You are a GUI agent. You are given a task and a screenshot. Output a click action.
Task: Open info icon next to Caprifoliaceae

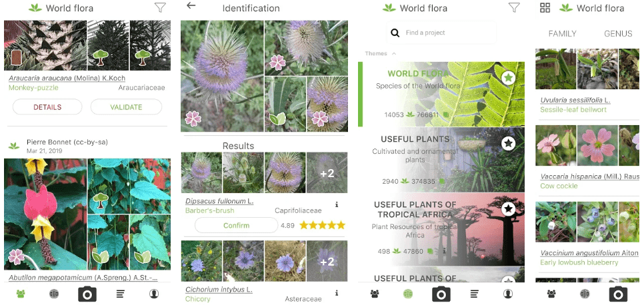point(337,206)
